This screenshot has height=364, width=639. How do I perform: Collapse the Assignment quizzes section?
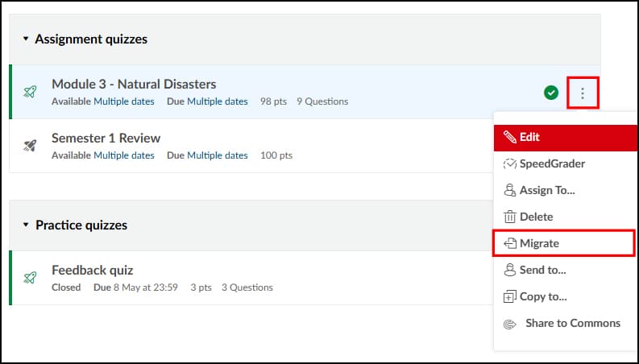point(26,39)
